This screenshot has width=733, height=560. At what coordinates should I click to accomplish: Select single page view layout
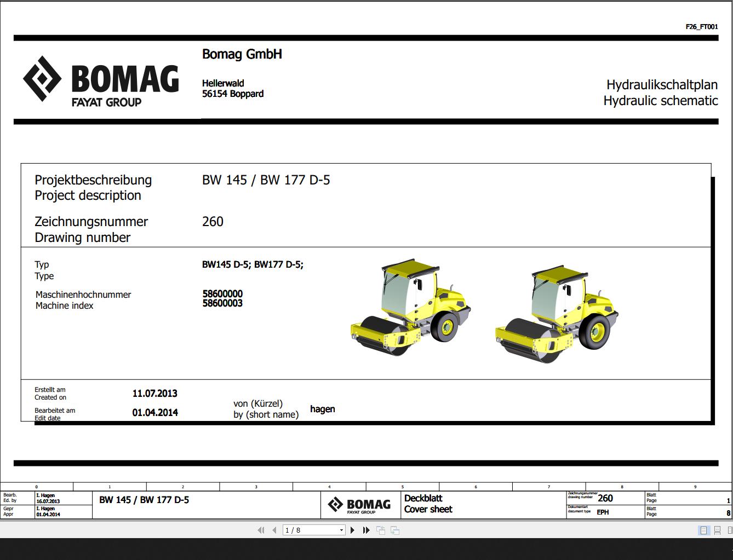704,530
